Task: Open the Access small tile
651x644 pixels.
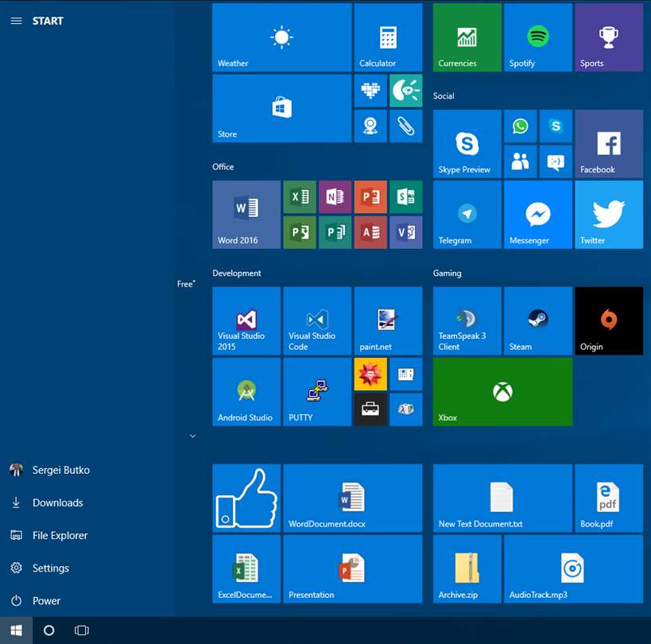Action: click(370, 232)
